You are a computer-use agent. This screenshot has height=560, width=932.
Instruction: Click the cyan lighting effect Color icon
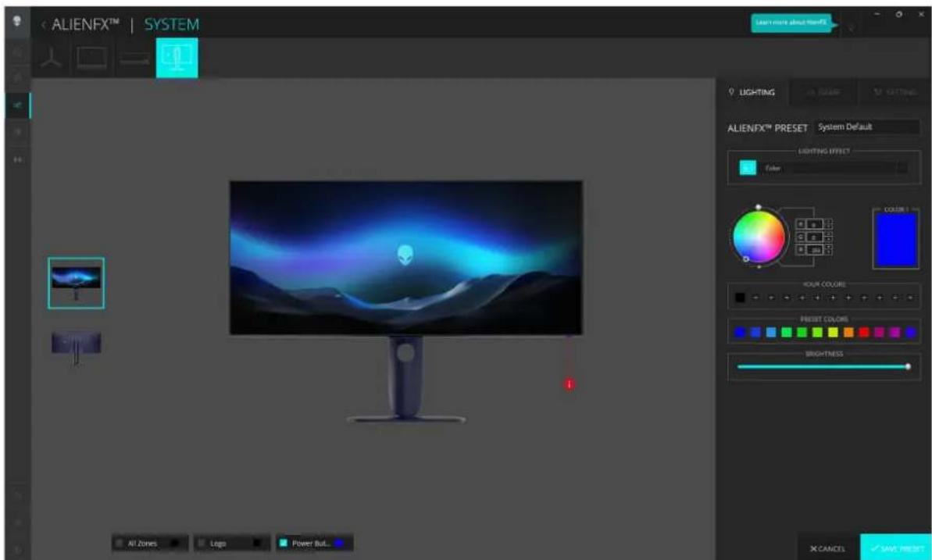pos(748,168)
